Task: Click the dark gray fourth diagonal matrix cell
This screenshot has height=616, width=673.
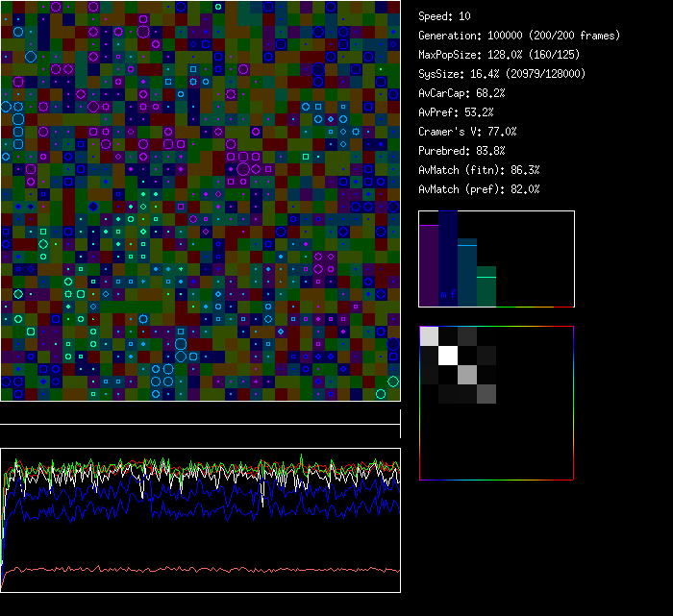Action: click(486, 393)
